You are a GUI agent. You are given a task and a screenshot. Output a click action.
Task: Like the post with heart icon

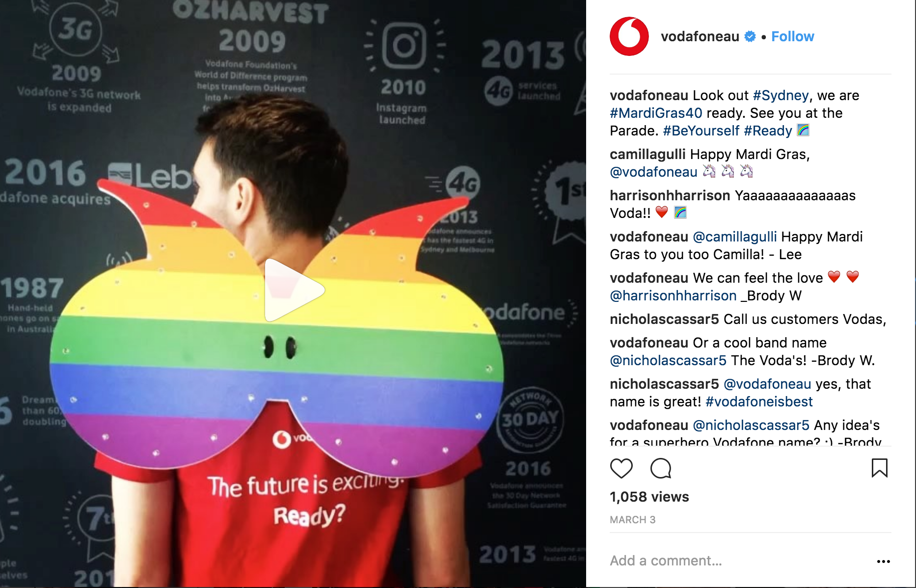621,468
